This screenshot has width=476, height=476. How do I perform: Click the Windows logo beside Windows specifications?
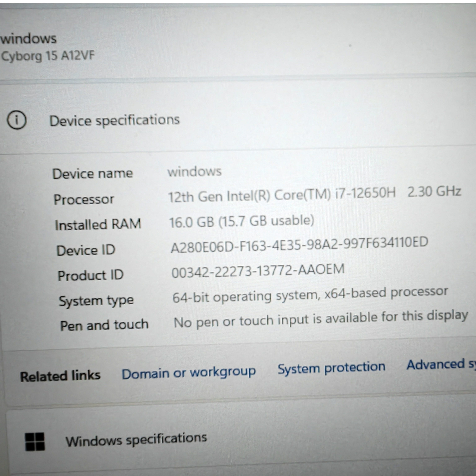coord(35,442)
